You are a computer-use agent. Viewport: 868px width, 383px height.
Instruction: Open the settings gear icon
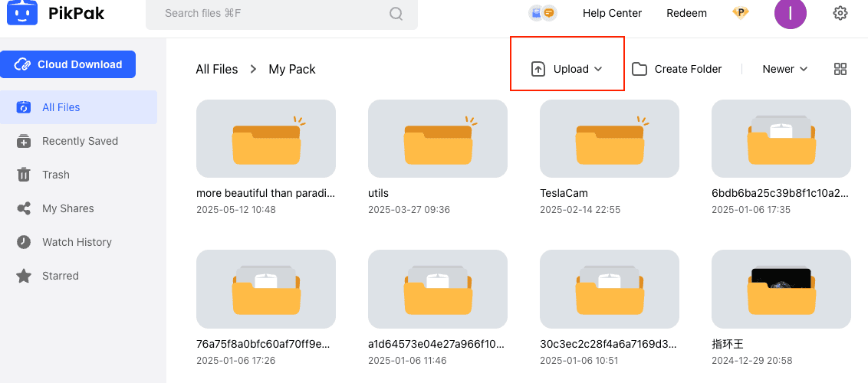tap(840, 13)
